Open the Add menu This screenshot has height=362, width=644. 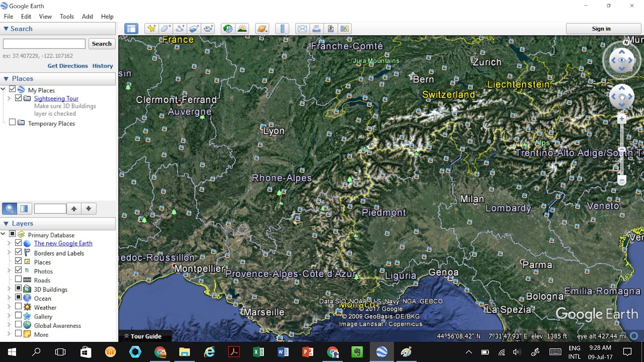click(87, 16)
